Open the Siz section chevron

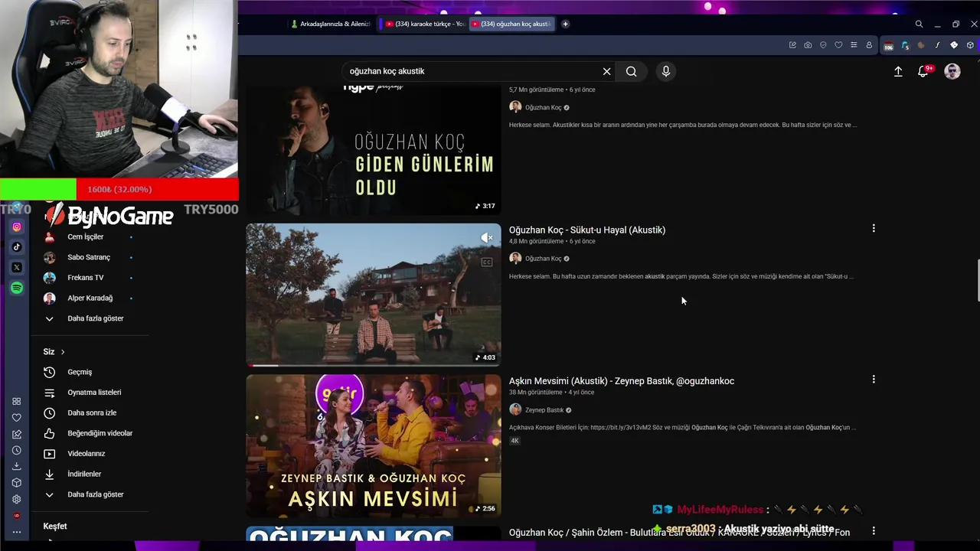click(63, 352)
